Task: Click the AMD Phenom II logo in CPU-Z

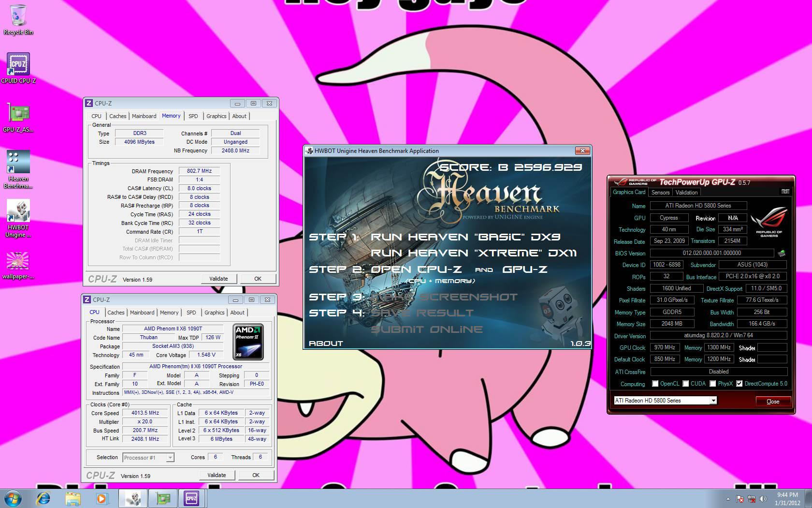Action: coord(248,342)
